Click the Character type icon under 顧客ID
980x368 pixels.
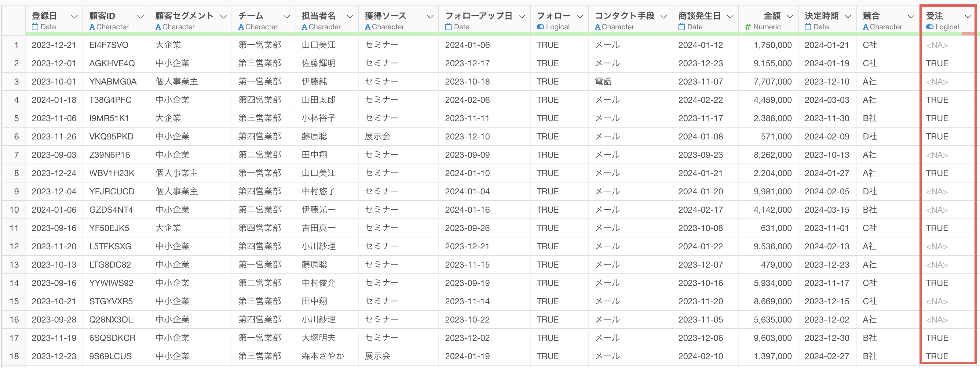tap(92, 27)
